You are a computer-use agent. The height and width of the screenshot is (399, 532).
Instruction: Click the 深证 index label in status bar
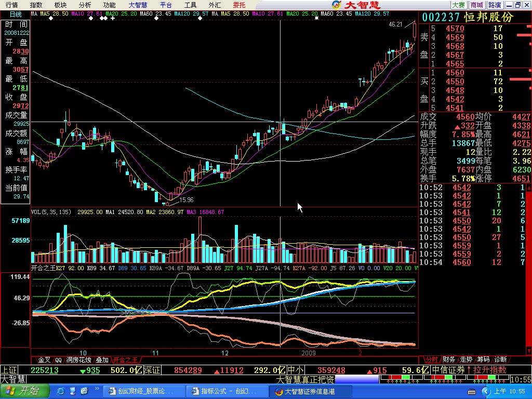coord(151,370)
